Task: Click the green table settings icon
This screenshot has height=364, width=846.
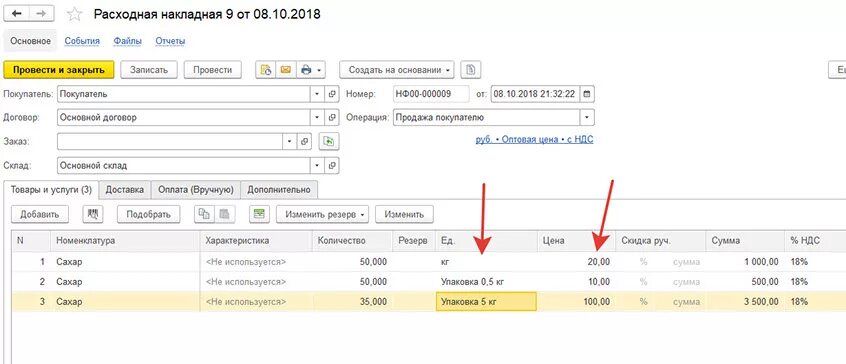Action: coord(260,214)
